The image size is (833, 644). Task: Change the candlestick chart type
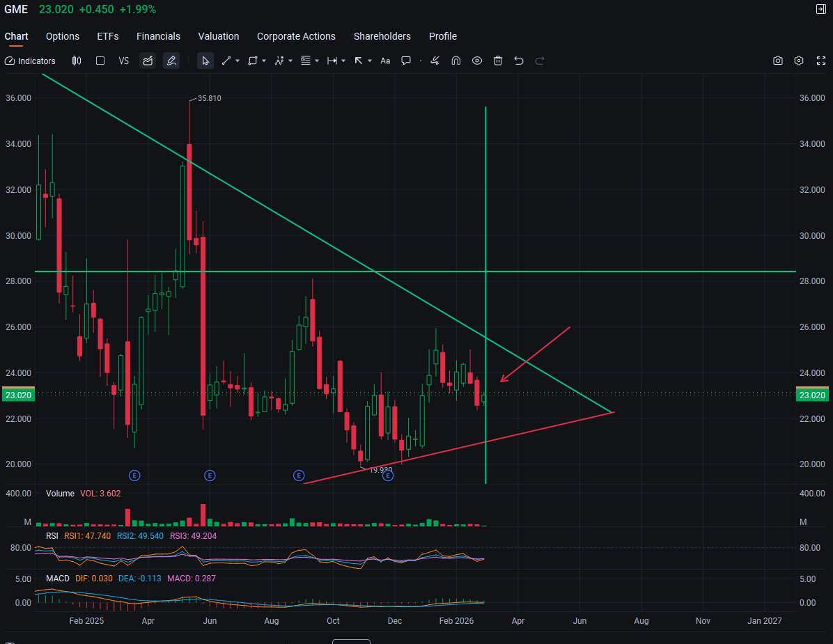(77, 61)
